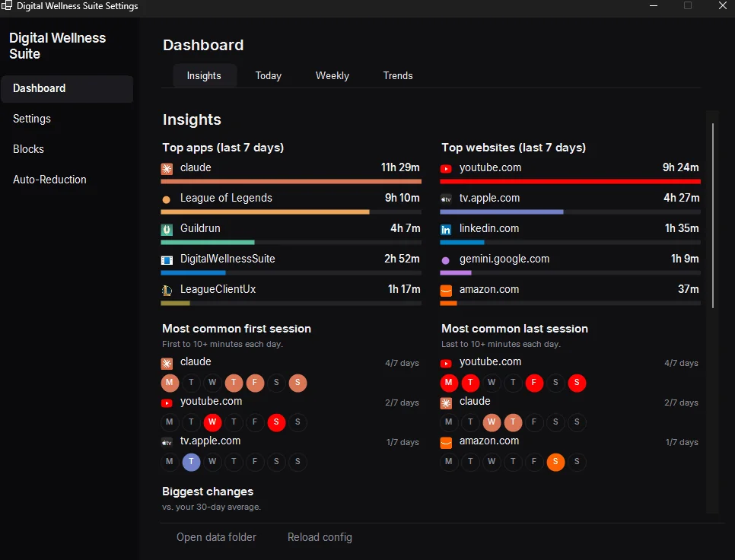Click the Biggest changes heading
Viewport: 735px width, 560px height.
(x=208, y=492)
